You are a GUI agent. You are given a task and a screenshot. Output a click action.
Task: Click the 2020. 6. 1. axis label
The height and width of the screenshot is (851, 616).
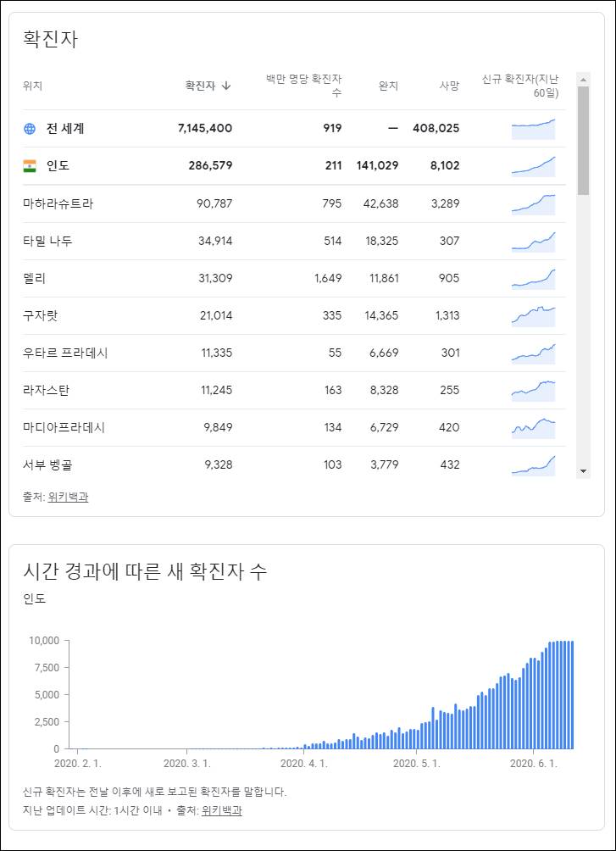[534, 764]
